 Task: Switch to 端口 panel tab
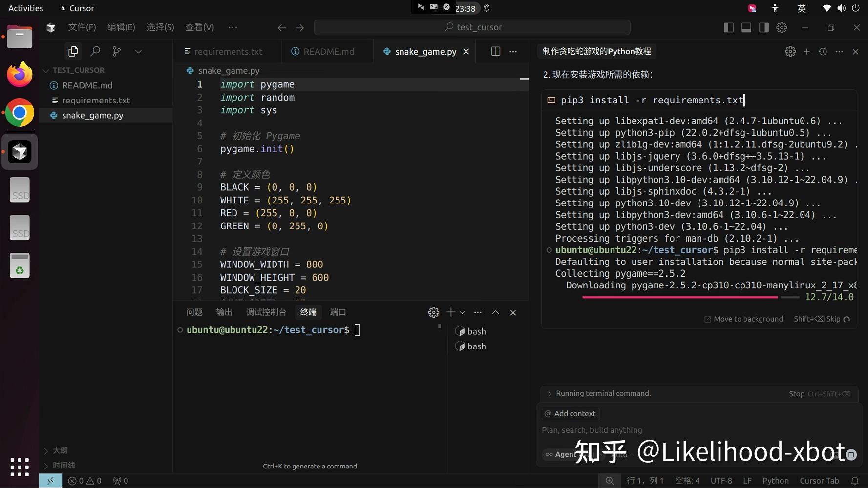(x=338, y=312)
